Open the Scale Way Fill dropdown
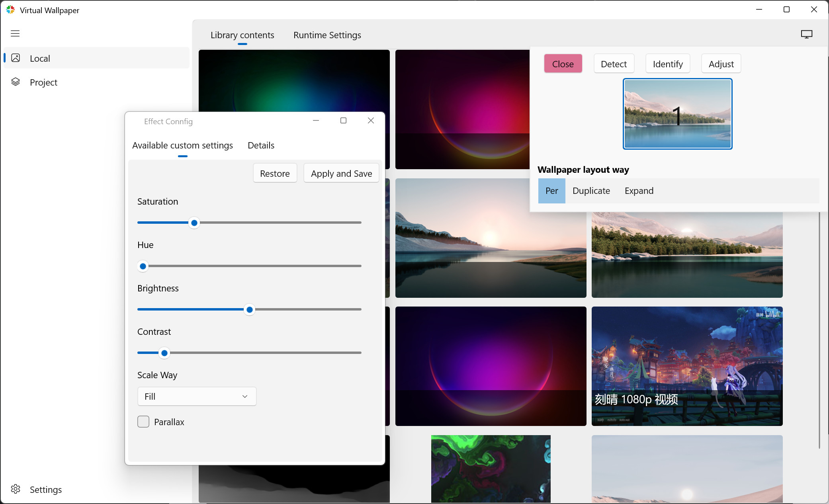829x504 pixels. click(197, 397)
